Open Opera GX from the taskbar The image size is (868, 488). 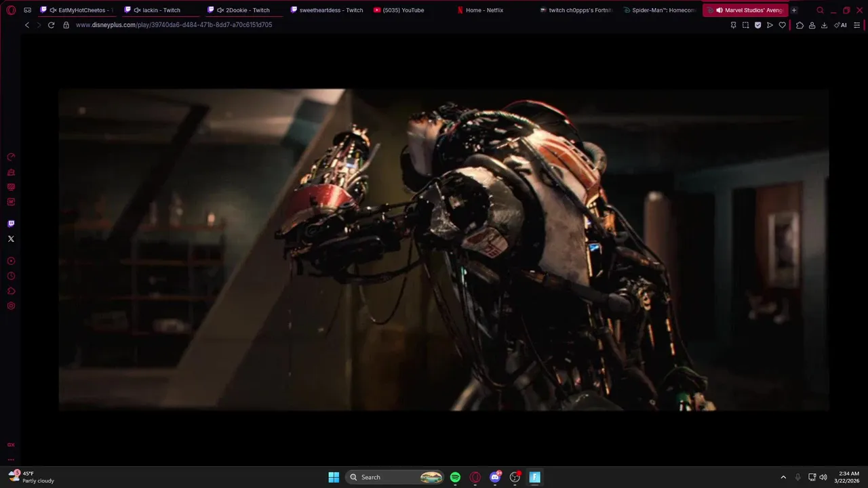pyautogui.click(x=475, y=477)
